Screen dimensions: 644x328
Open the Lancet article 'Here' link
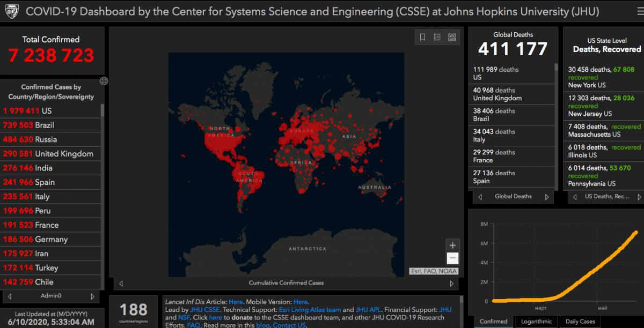point(236,302)
